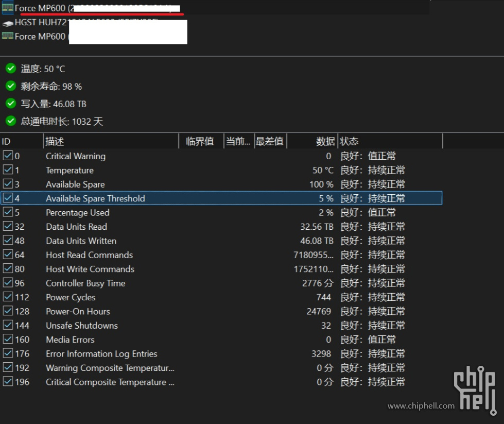
Task: Select the Temperature description text
Action: pos(69,170)
